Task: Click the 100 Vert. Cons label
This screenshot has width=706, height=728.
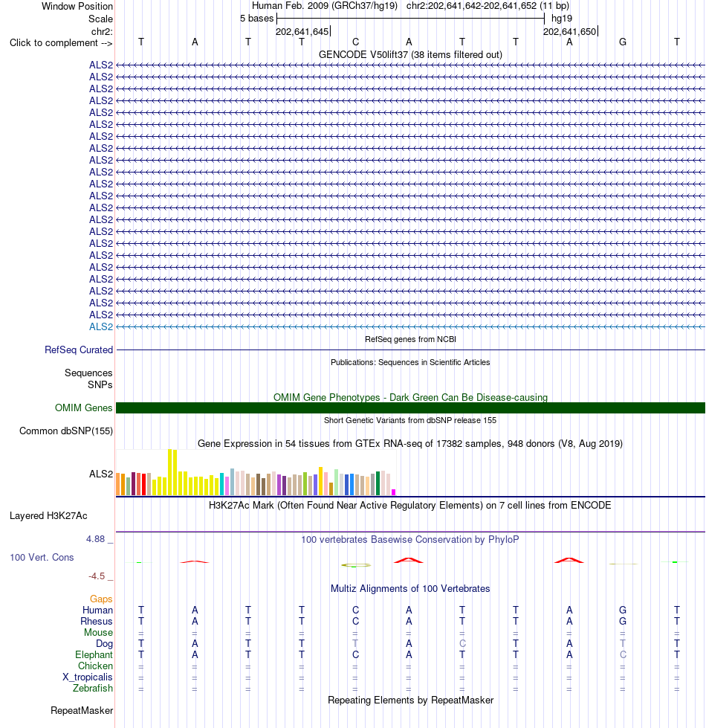Action: tap(42, 557)
